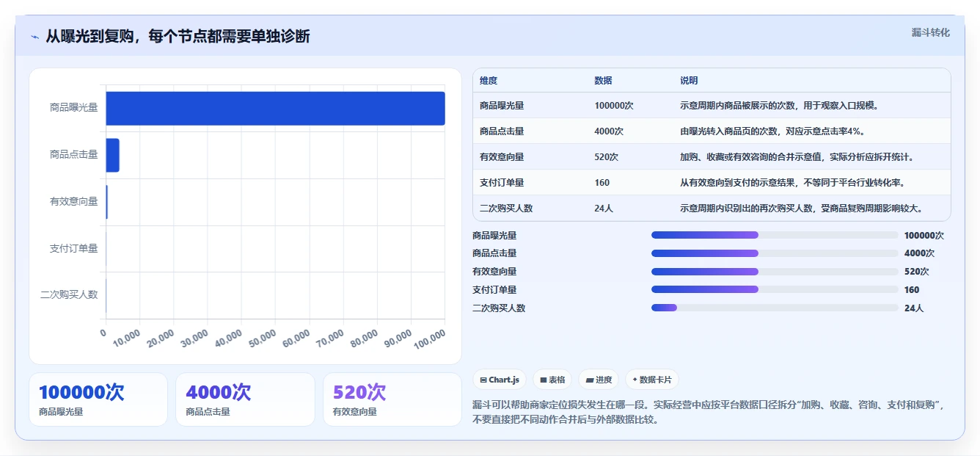Image resolution: width=980 pixels, height=456 pixels.
Task: Click the description starting with 加购、收藏或有效咨询
Action: 797,157
